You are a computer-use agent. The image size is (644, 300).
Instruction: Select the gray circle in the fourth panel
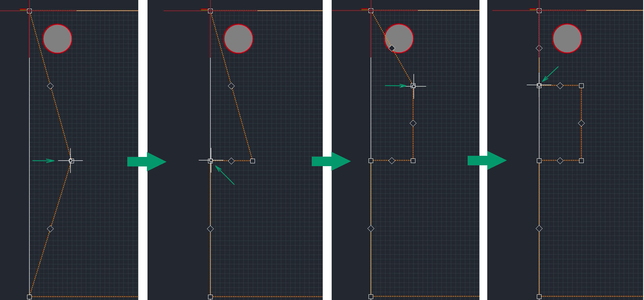567,38
